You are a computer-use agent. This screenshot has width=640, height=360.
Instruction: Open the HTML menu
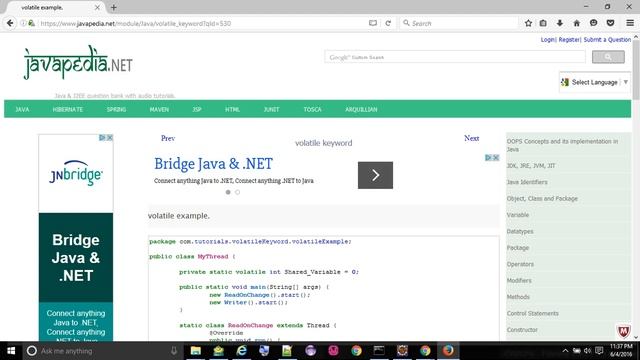(x=232, y=109)
